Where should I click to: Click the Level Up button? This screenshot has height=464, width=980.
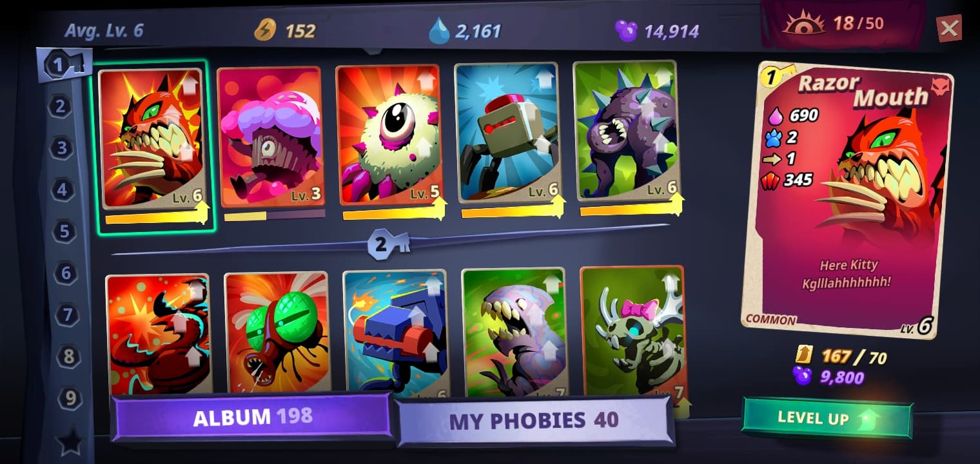[x=827, y=418]
